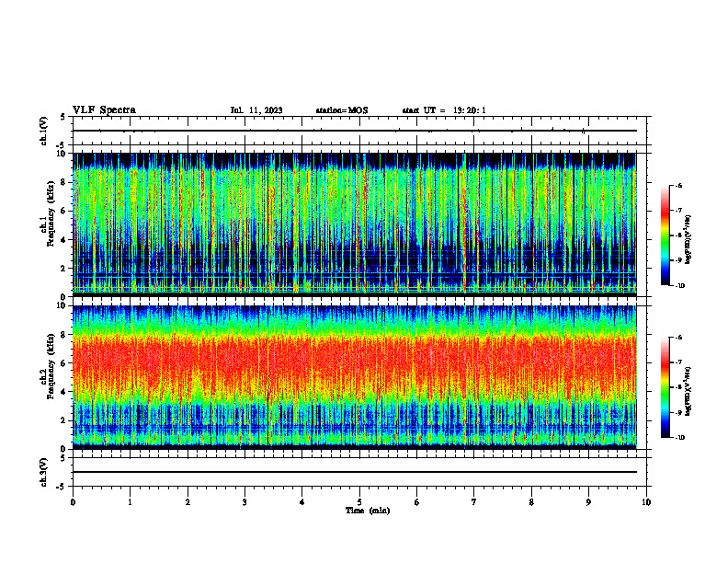The width and height of the screenshot is (728, 563).
Task: Click time axis tick label "7"
Action: tap(474, 502)
